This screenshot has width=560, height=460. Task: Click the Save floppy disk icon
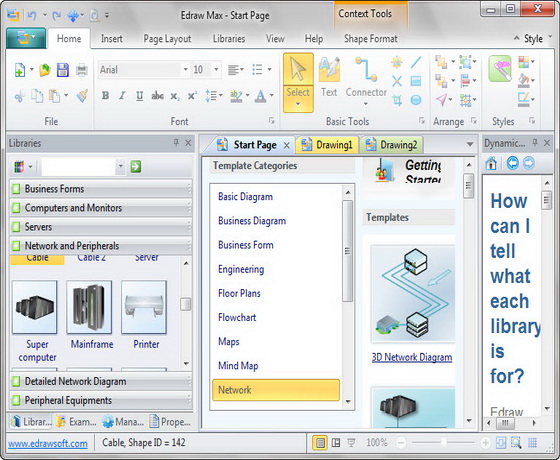coord(63,70)
